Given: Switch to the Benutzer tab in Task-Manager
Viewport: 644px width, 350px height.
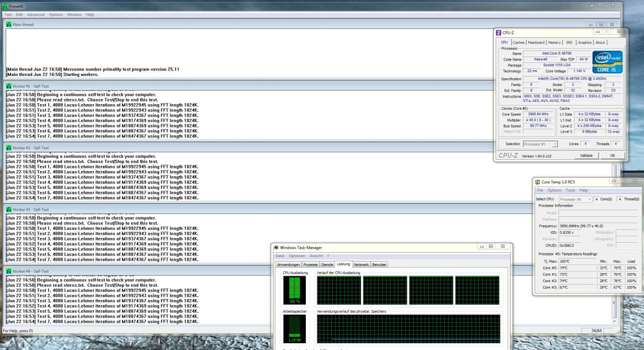Looking at the screenshot, I should click(x=380, y=264).
